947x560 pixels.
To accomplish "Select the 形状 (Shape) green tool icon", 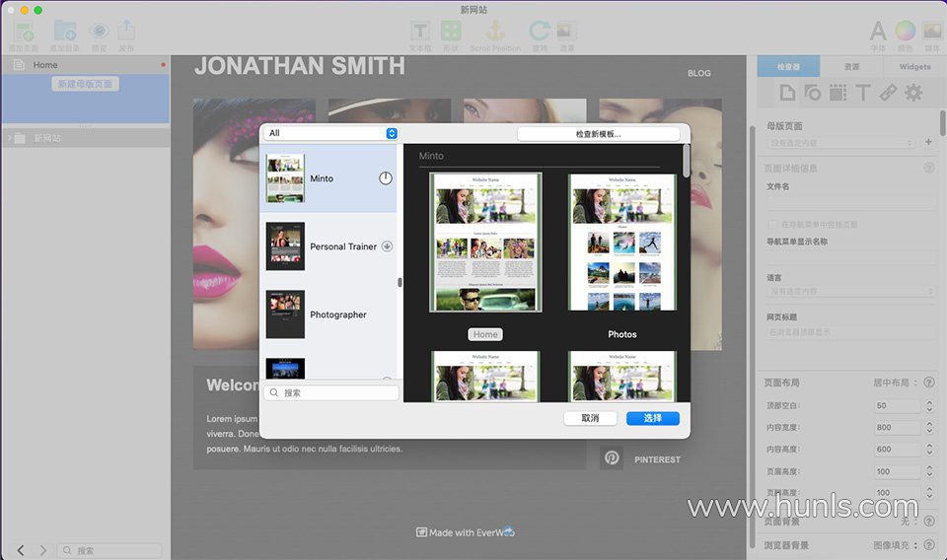I will 451,31.
